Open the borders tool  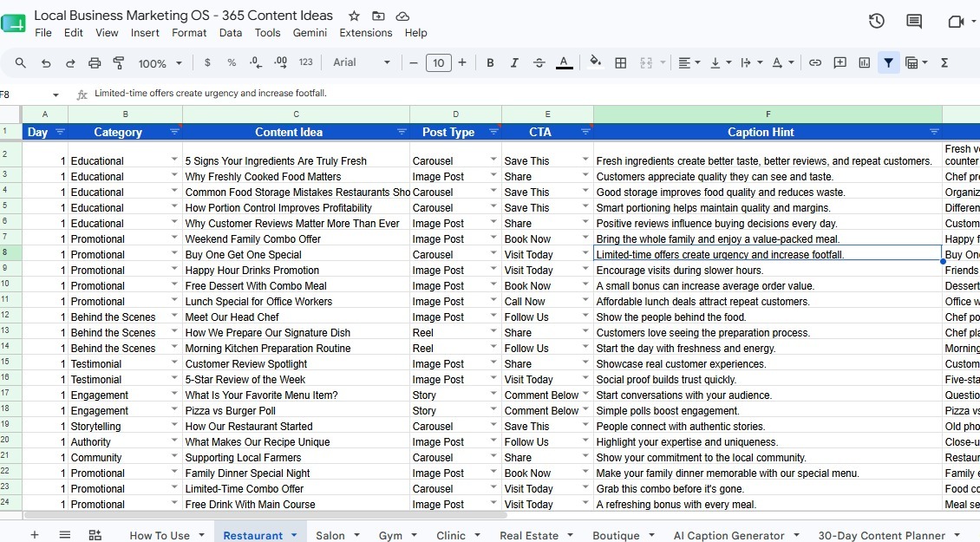pyautogui.click(x=621, y=62)
